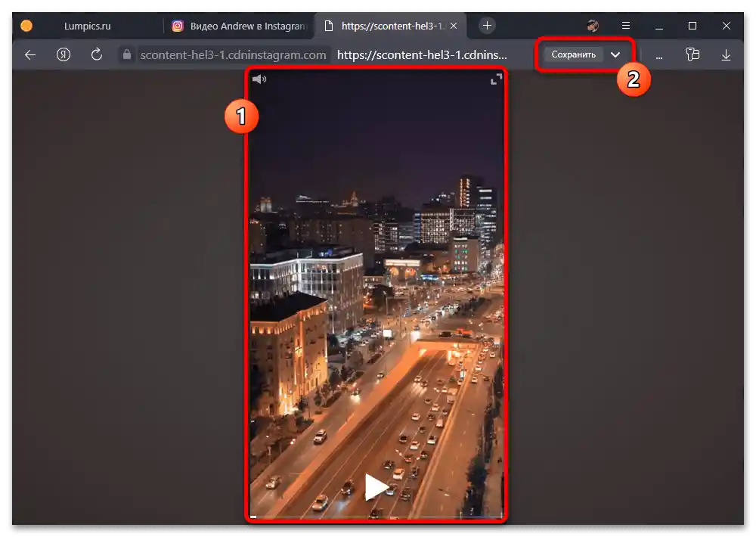The image size is (756, 537).
Task: Expand the dropdown arrow beside Сохранить
Action: 615,54
